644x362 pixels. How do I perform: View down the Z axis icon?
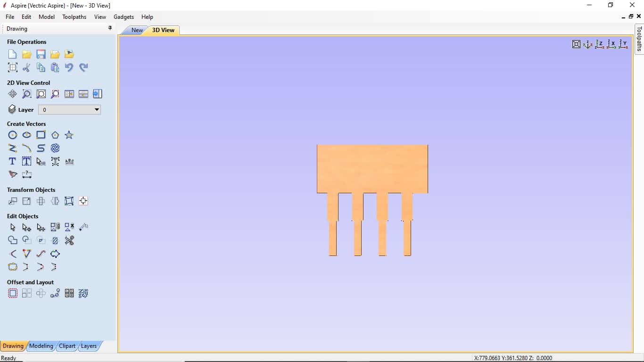coord(600,44)
